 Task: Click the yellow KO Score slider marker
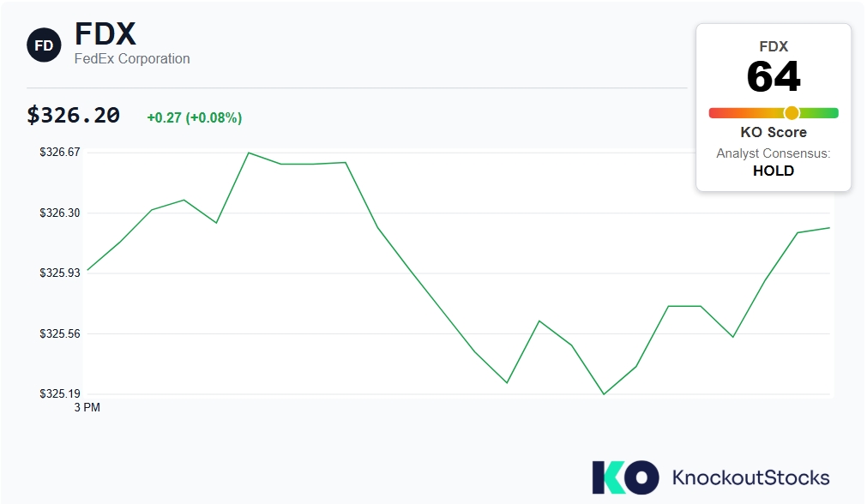click(x=792, y=113)
